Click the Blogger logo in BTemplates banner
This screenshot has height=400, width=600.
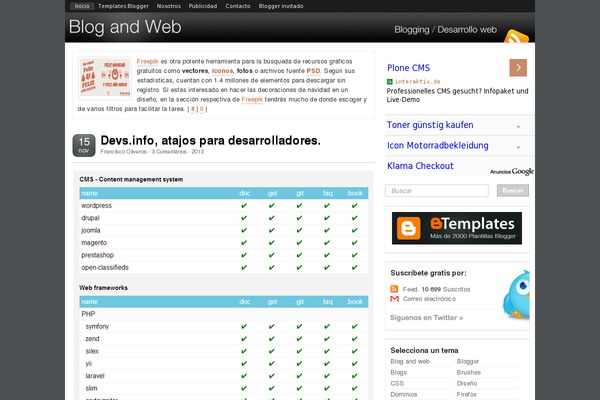click(x=408, y=228)
